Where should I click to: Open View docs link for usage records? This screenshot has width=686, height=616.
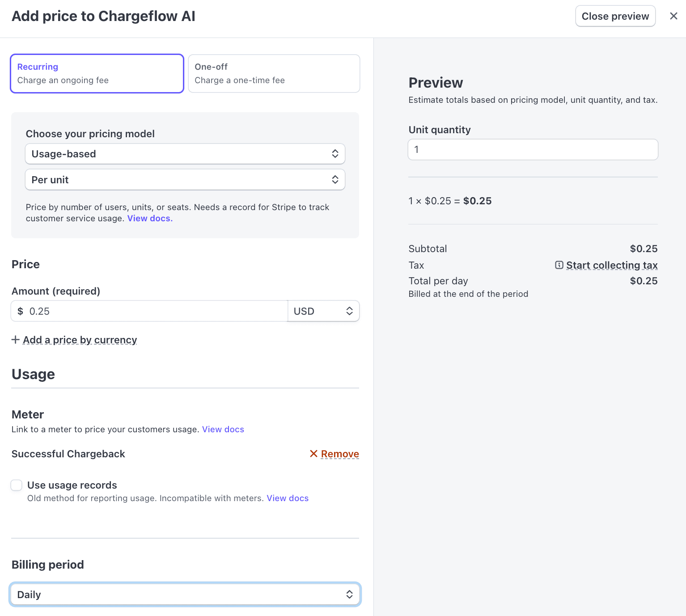288,498
